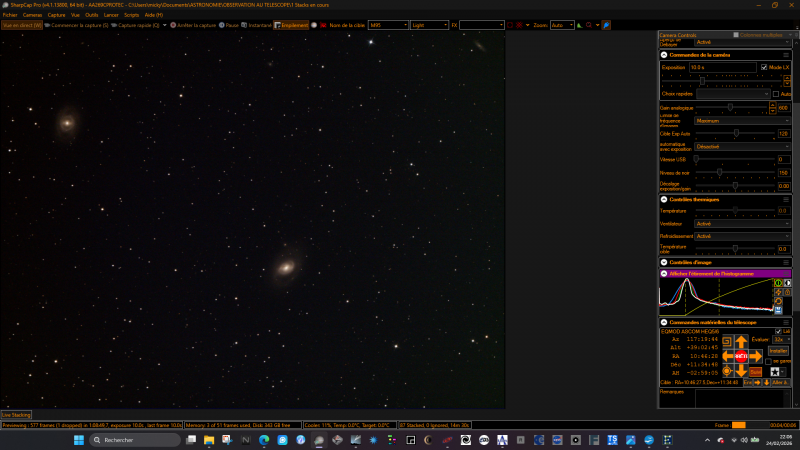Click the Instantané snapshot button
The image size is (800, 450).
tap(256, 25)
